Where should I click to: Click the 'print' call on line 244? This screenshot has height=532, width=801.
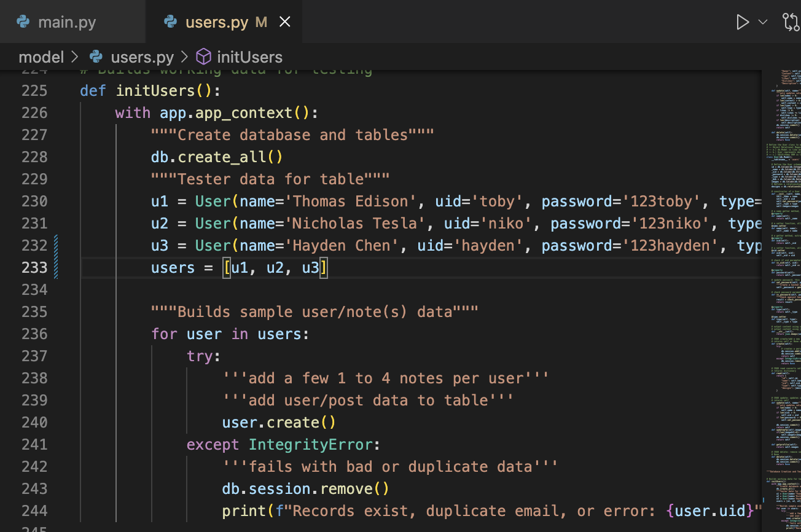tap(244, 511)
